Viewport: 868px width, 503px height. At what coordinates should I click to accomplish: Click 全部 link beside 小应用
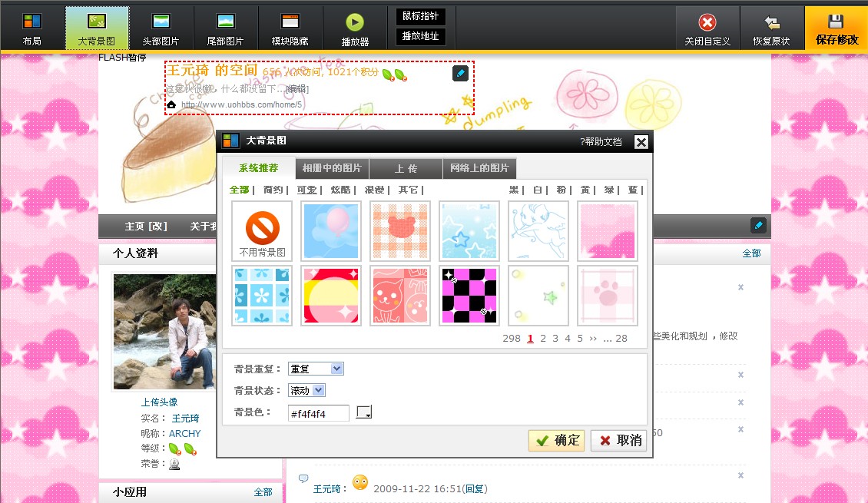coord(263,492)
